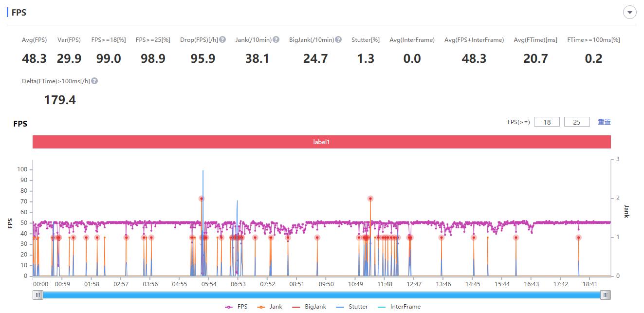The height and width of the screenshot is (313, 644).
Task: Collapse the FPS panel with the circled arrow
Action: coord(629,13)
